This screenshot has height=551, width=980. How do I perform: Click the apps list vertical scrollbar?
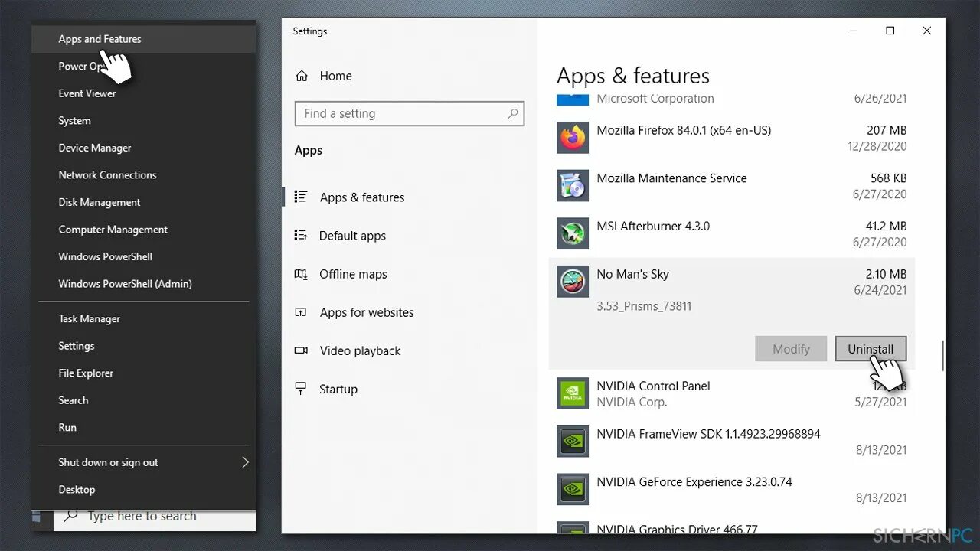pos(942,355)
